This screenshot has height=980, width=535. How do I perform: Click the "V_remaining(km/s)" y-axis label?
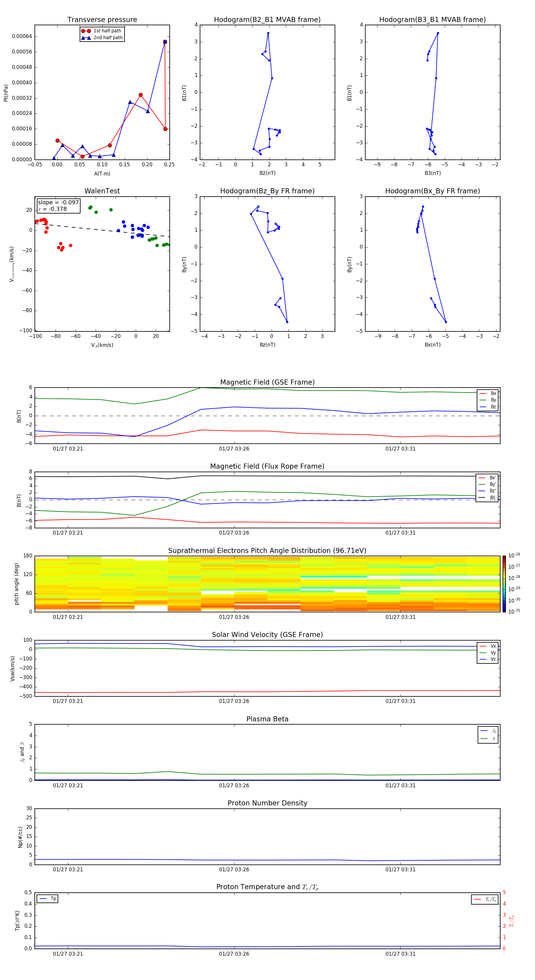click(x=12, y=264)
